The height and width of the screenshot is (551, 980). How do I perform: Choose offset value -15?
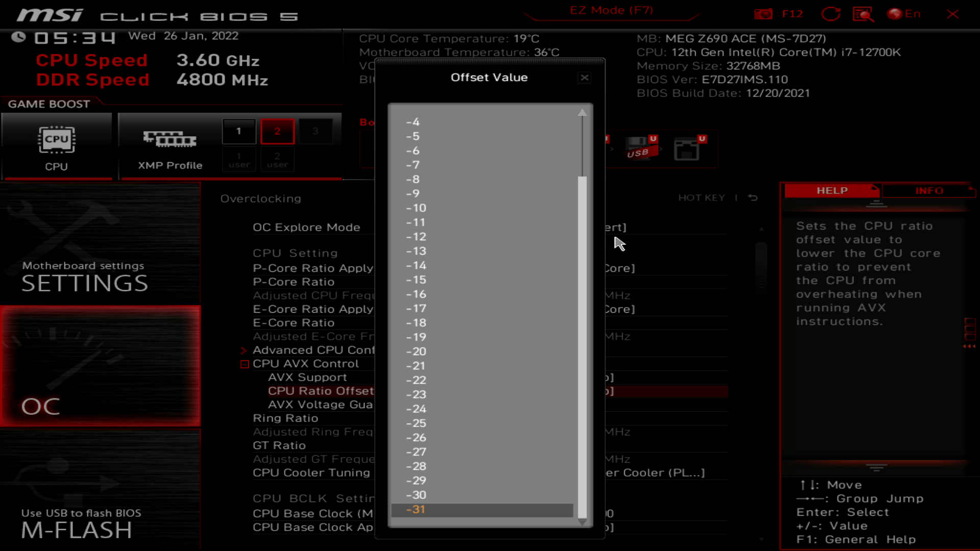tap(482, 280)
